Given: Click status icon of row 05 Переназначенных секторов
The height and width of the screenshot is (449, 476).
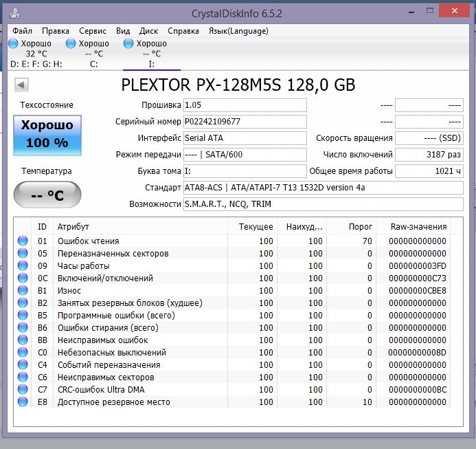Looking at the screenshot, I should (23, 253).
